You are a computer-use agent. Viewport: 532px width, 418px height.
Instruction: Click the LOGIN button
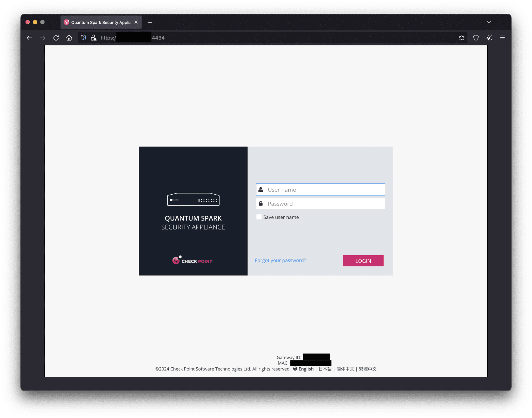coord(363,261)
